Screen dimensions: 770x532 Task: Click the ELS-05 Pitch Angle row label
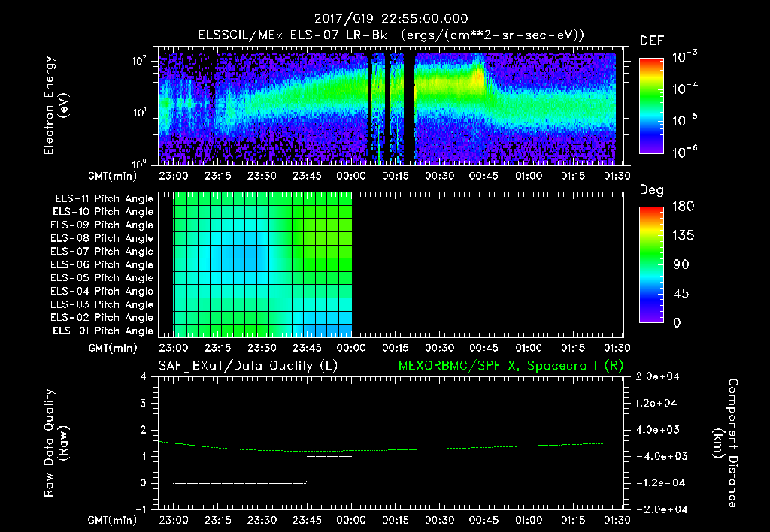click(102, 278)
